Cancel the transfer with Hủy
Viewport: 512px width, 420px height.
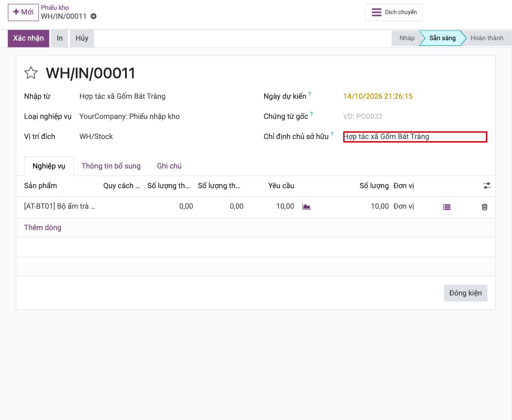(82, 38)
